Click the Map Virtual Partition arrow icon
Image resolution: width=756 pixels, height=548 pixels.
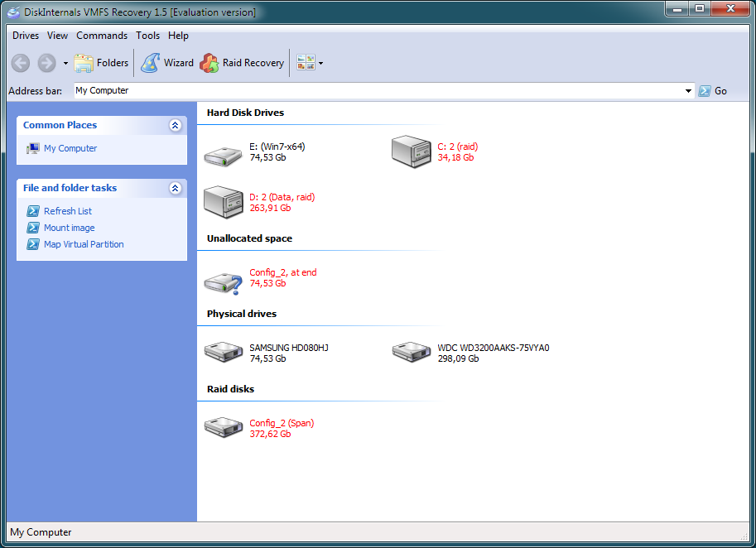[33, 244]
